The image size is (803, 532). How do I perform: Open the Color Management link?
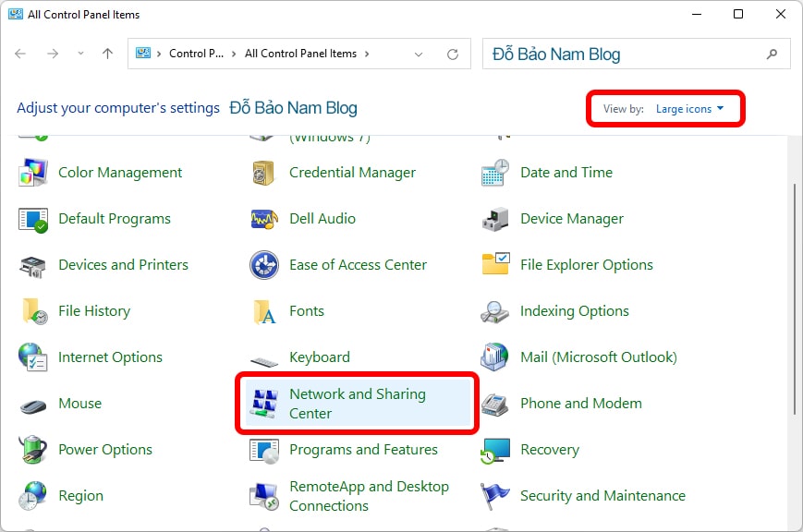coord(120,173)
